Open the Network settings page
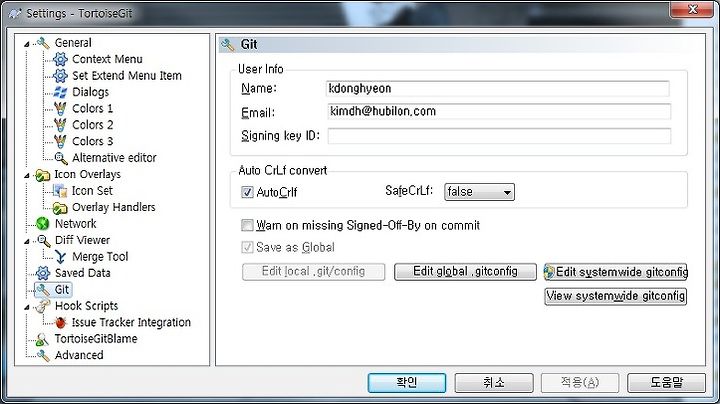Screen dimensions: 720x404 pos(76,224)
